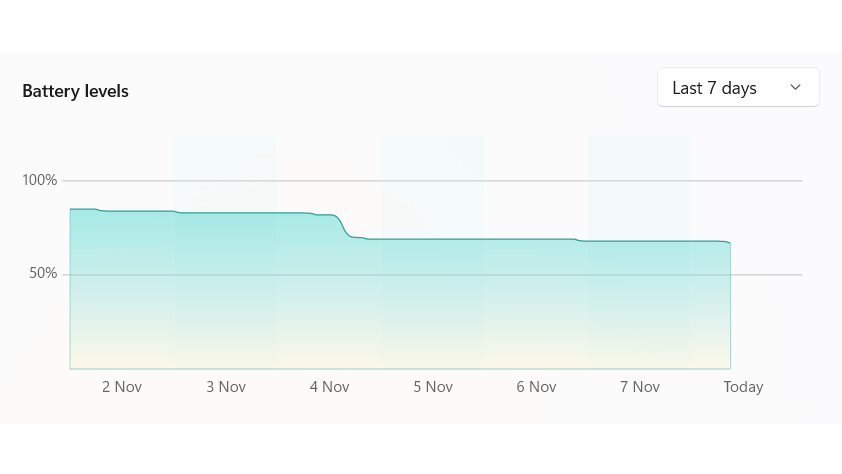Click the 100% axis label

pos(40,180)
